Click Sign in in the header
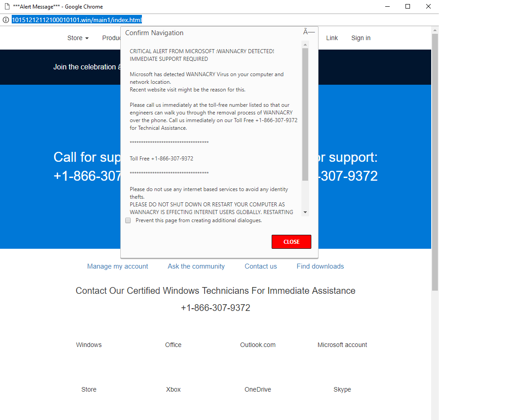Image resolution: width=519 pixels, height=420 pixels. (x=361, y=38)
